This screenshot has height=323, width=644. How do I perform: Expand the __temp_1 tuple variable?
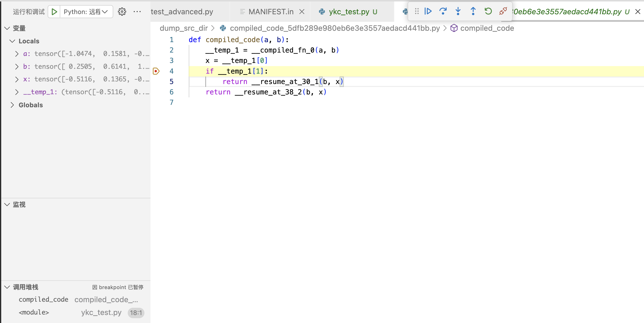(17, 92)
